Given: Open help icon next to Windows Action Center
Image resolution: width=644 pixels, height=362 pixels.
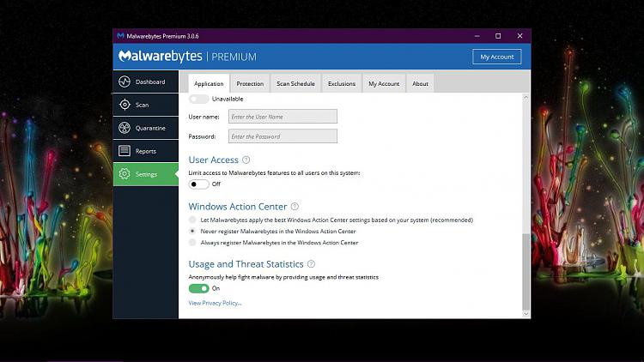Looking at the screenshot, I should coord(295,207).
